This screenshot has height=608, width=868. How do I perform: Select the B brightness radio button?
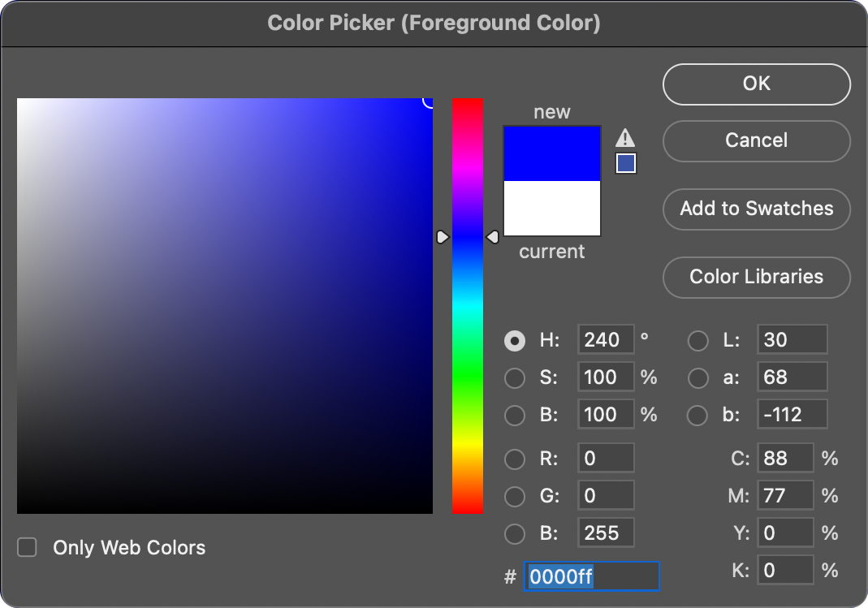pos(515,415)
